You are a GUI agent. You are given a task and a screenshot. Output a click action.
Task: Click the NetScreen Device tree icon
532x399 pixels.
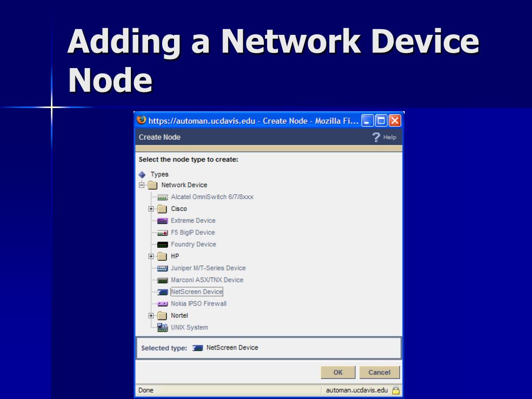163,292
